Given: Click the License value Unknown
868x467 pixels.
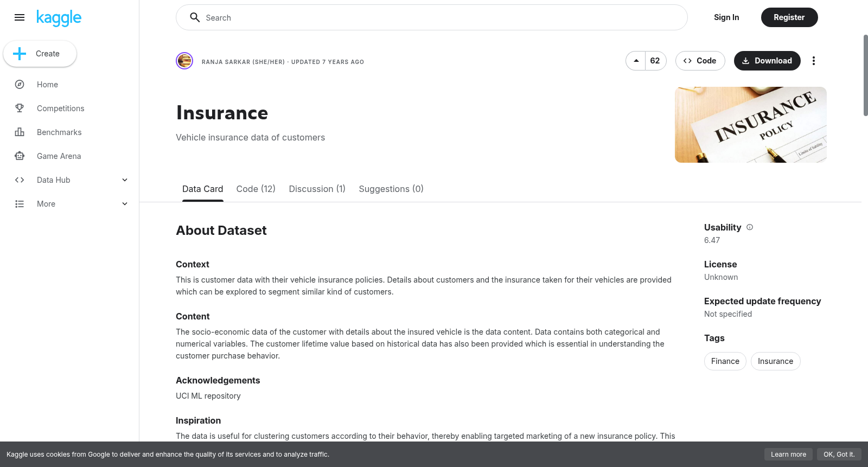Looking at the screenshot, I should tap(721, 277).
